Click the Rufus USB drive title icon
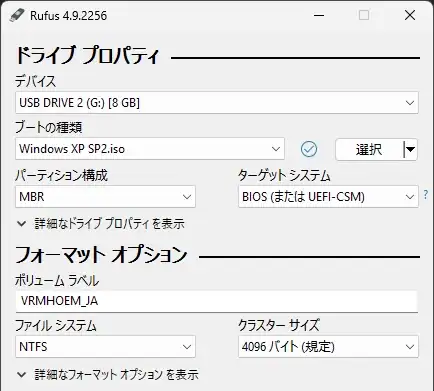The height and width of the screenshot is (391, 434). pyautogui.click(x=17, y=15)
